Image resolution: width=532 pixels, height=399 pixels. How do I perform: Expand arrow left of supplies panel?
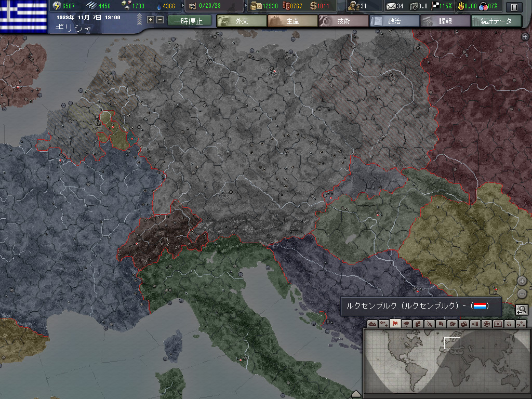[246, 5]
